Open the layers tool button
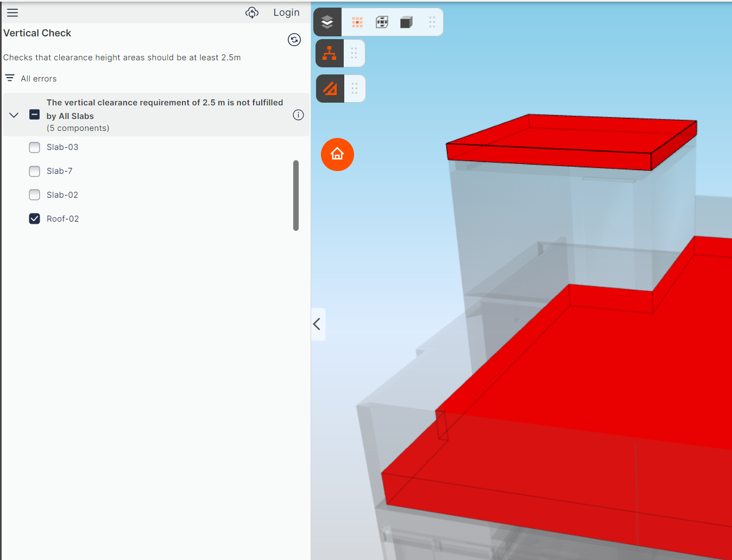Viewport: 732px width, 560px height. coord(327,22)
